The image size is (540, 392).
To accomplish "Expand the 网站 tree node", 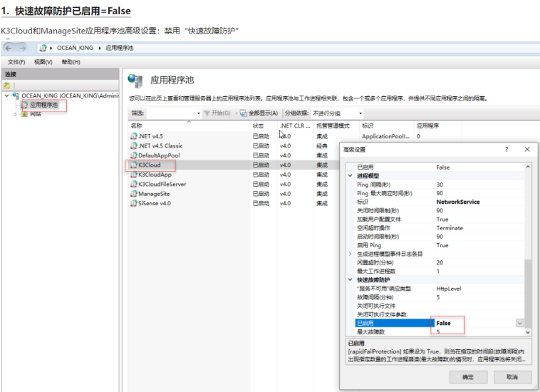I will [x=15, y=114].
